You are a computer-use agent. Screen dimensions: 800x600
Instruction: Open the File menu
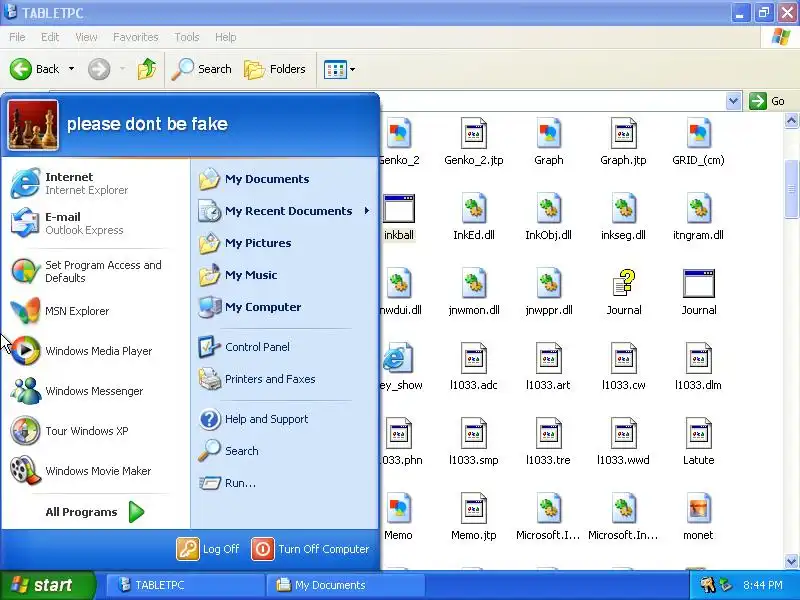point(17,37)
